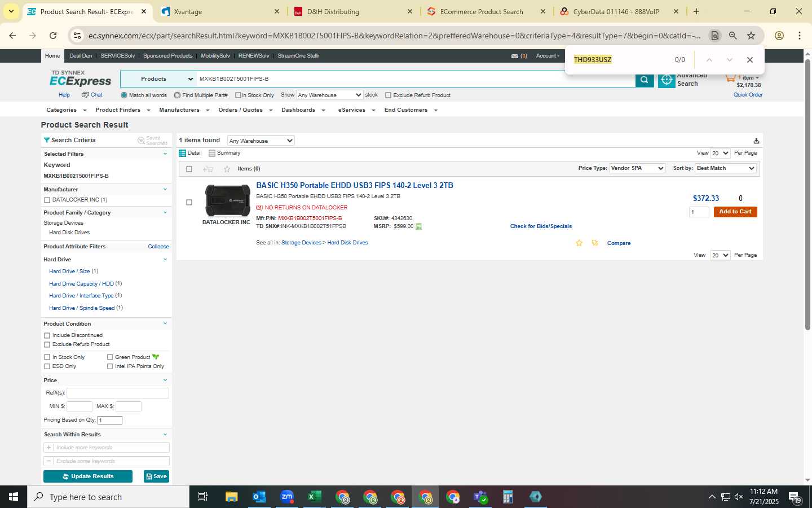The image size is (812, 508).
Task: Check Intel IPA Points Only filter
Action: (x=110, y=366)
